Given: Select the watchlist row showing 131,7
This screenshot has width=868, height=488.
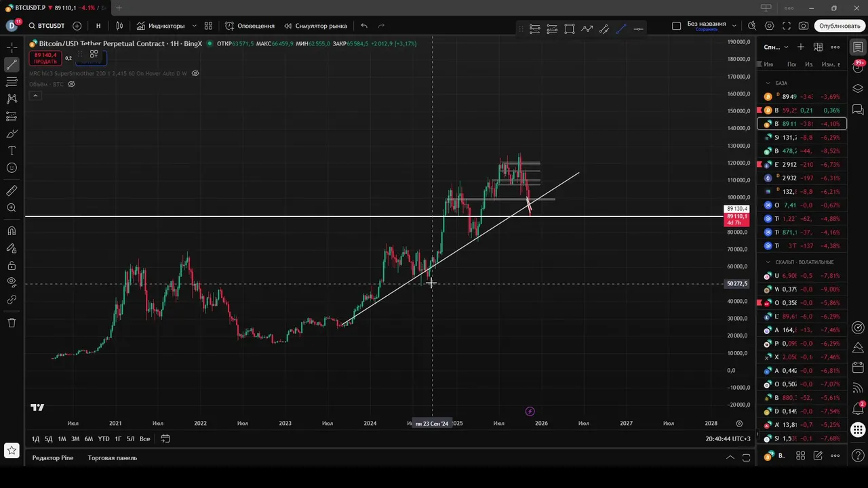Looking at the screenshot, I should point(802,138).
